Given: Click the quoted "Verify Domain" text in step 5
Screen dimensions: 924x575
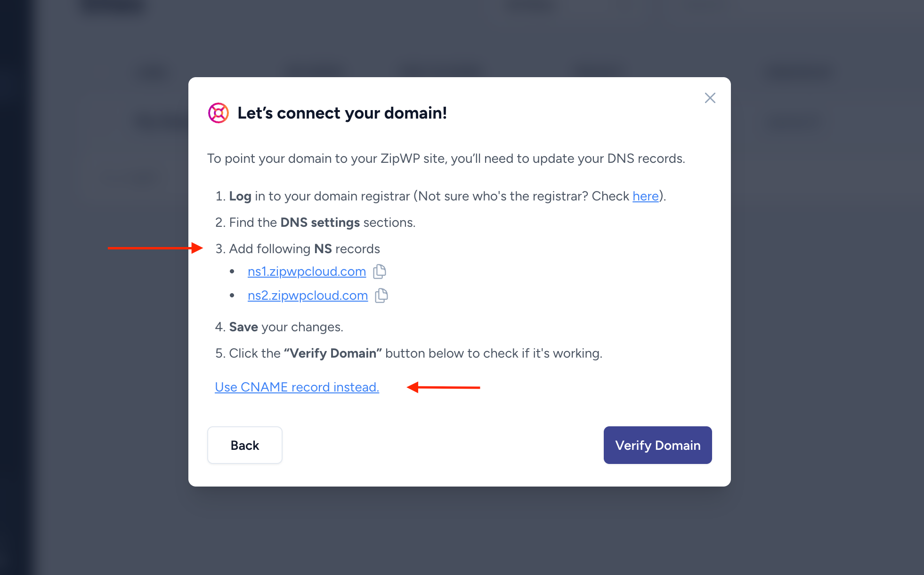Looking at the screenshot, I should click(333, 353).
